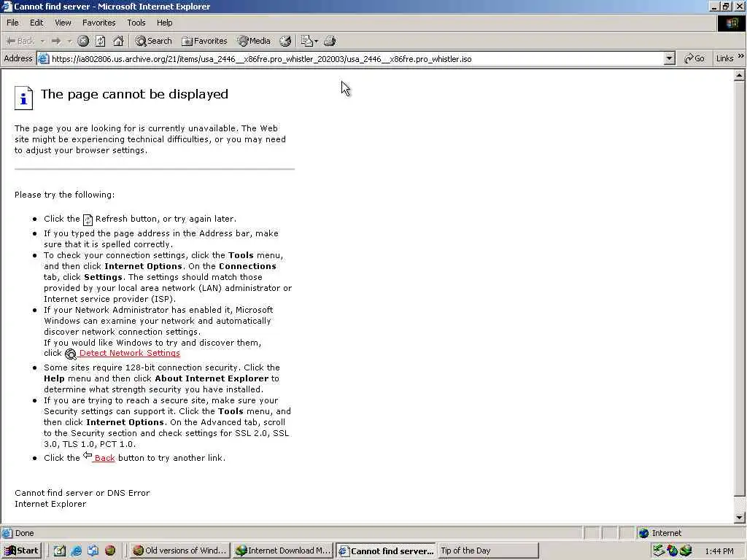Click the Go button beside address bar

[694, 58]
